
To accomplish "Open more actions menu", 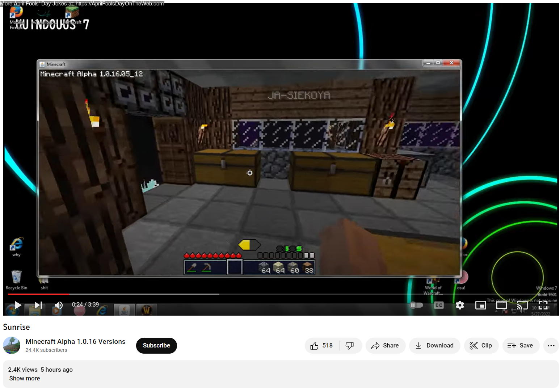I will point(551,346).
